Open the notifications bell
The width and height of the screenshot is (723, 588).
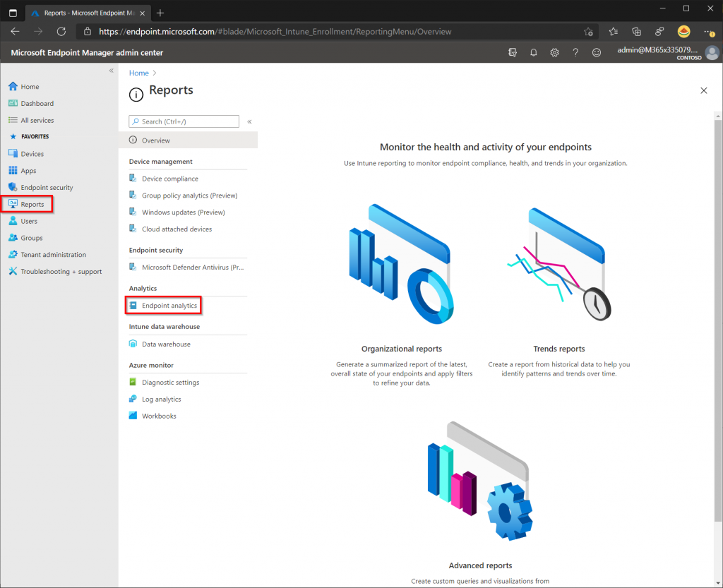pos(534,52)
